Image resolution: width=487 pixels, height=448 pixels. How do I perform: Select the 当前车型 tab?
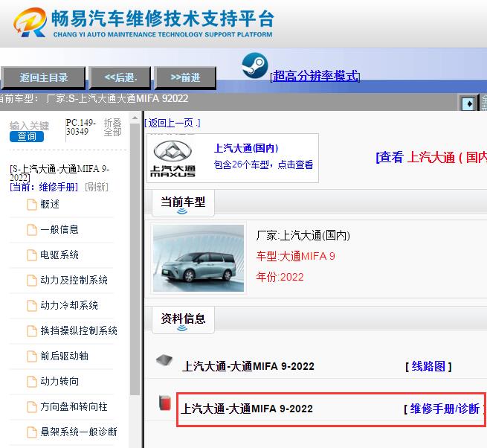coord(183,203)
